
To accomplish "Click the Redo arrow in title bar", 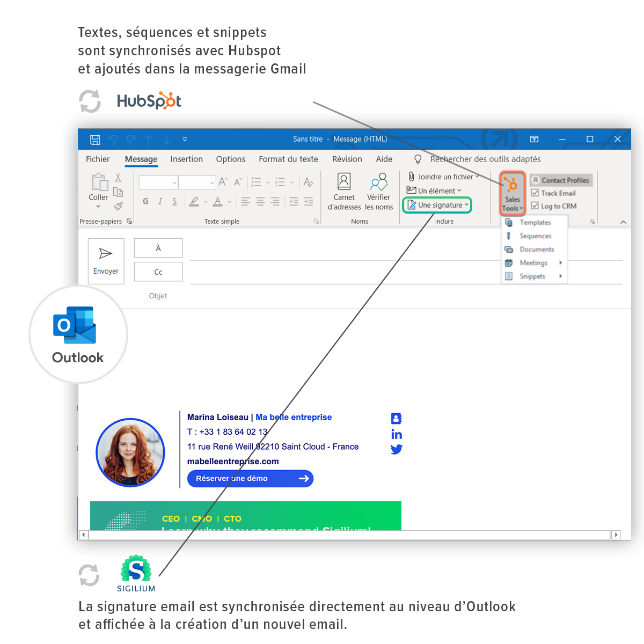I will coord(131,140).
